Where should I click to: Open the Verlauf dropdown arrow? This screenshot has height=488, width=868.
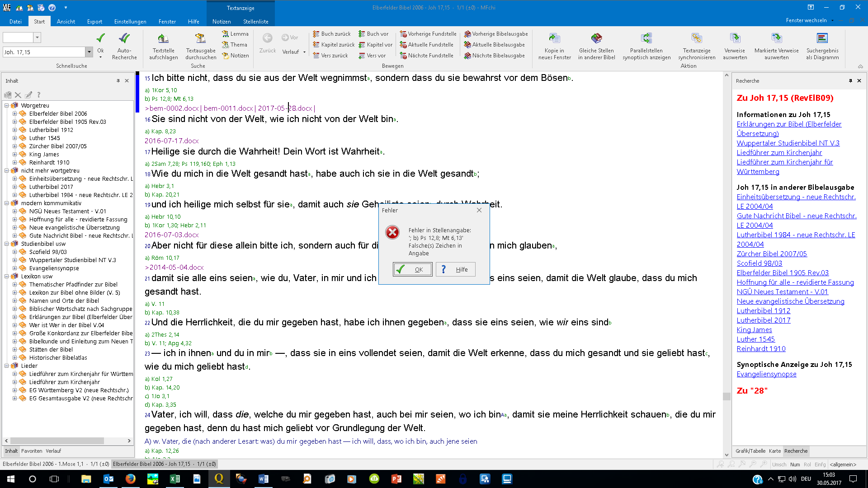coord(304,52)
